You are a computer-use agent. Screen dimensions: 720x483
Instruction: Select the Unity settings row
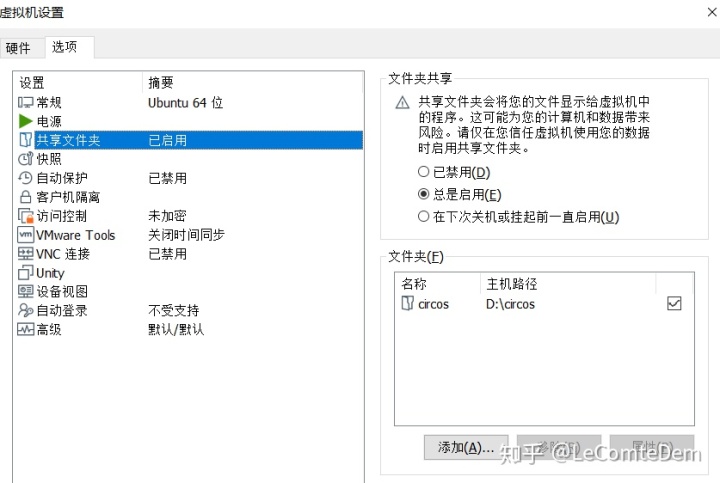click(x=189, y=273)
